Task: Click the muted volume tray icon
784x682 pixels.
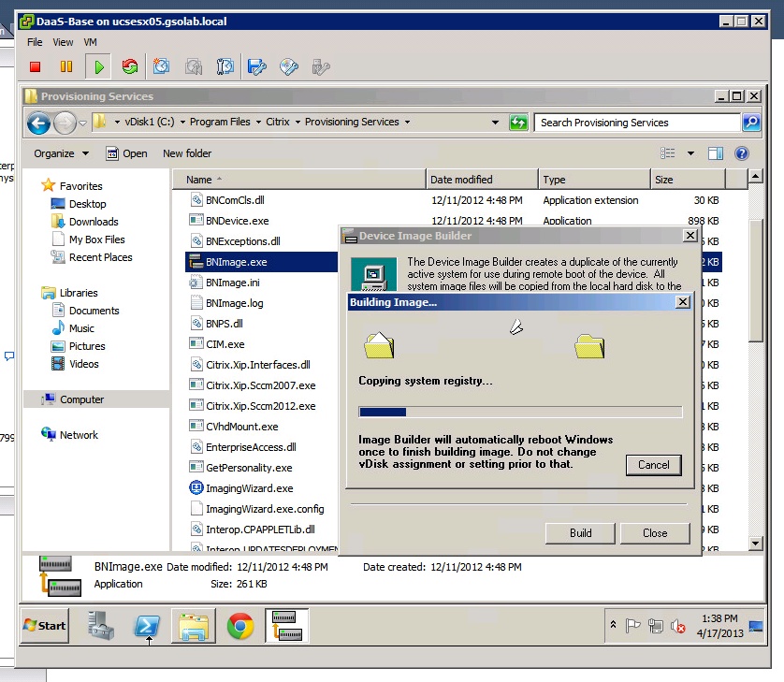Action: pyautogui.click(x=677, y=626)
